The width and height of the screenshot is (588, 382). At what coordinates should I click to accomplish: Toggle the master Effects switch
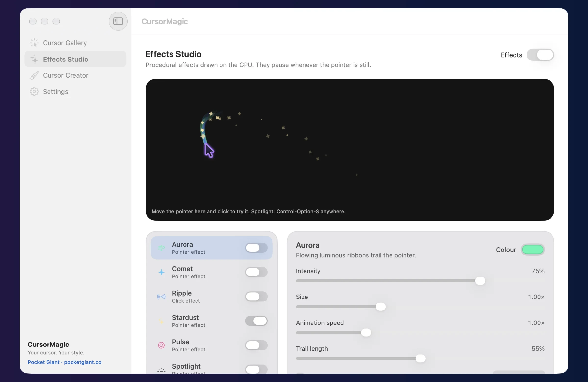click(540, 55)
